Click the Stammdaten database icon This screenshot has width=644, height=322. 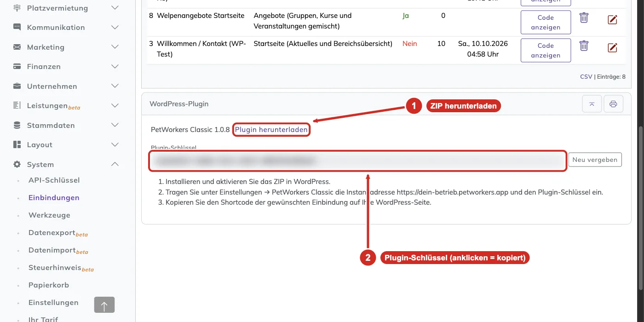click(x=17, y=125)
